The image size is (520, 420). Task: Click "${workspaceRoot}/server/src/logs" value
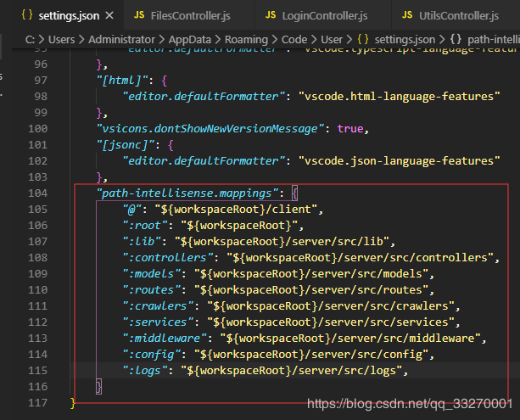coord(292,371)
